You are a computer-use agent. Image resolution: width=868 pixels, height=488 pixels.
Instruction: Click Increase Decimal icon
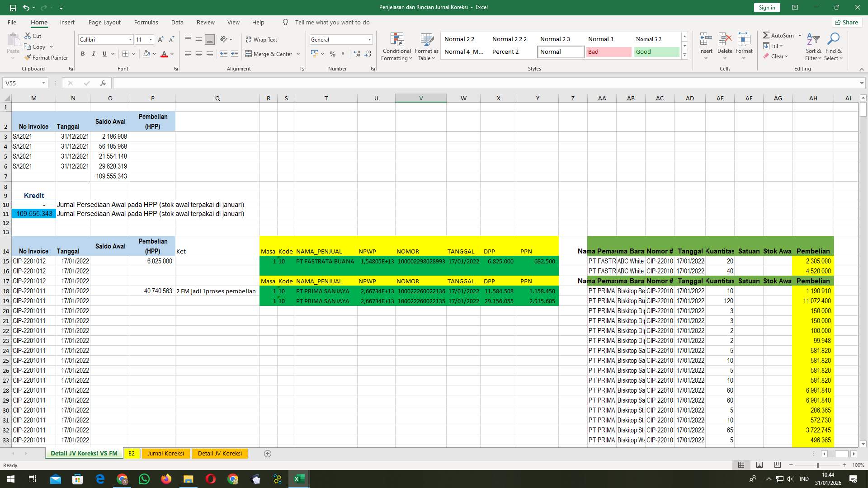(x=357, y=54)
